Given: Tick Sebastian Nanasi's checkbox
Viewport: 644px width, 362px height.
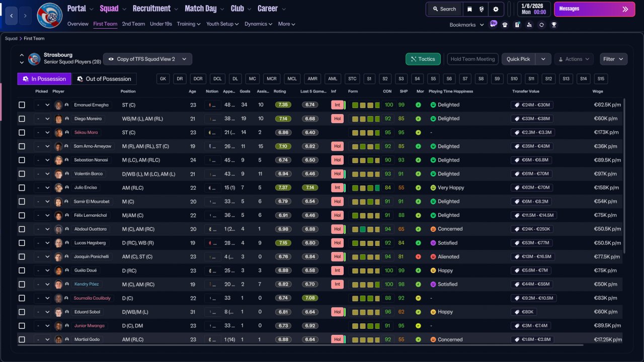Looking at the screenshot, I should [22, 160].
